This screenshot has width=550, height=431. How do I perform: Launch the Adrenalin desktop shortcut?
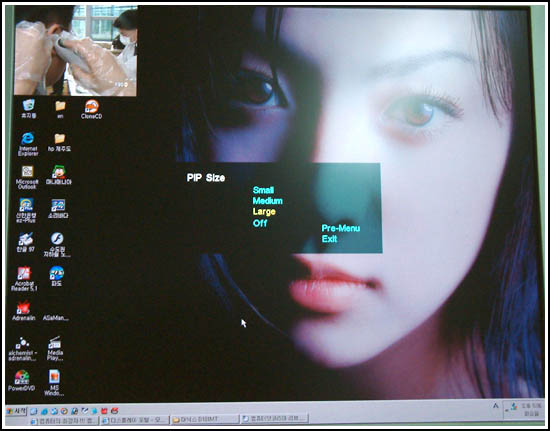(x=24, y=311)
